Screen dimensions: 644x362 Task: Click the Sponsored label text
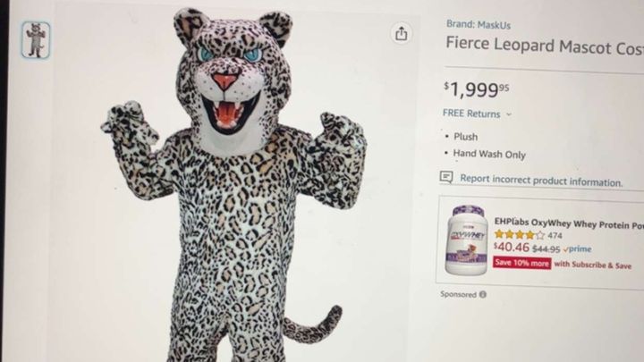pos(458,294)
